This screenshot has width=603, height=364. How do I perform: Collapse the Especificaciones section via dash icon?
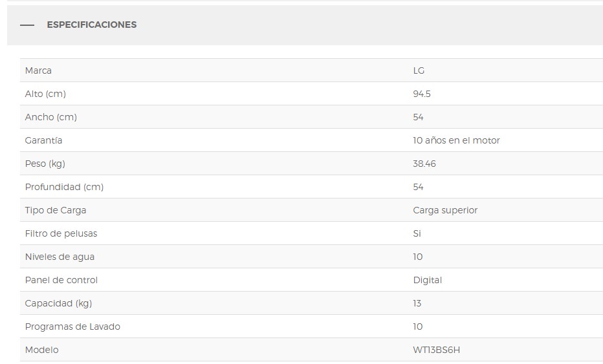tap(27, 25)
